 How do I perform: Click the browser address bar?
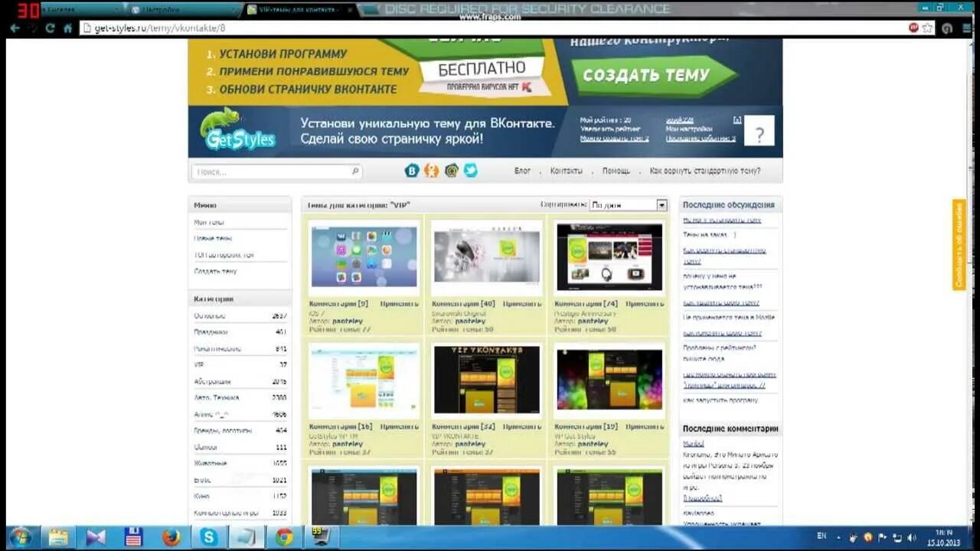coord(490,28)
